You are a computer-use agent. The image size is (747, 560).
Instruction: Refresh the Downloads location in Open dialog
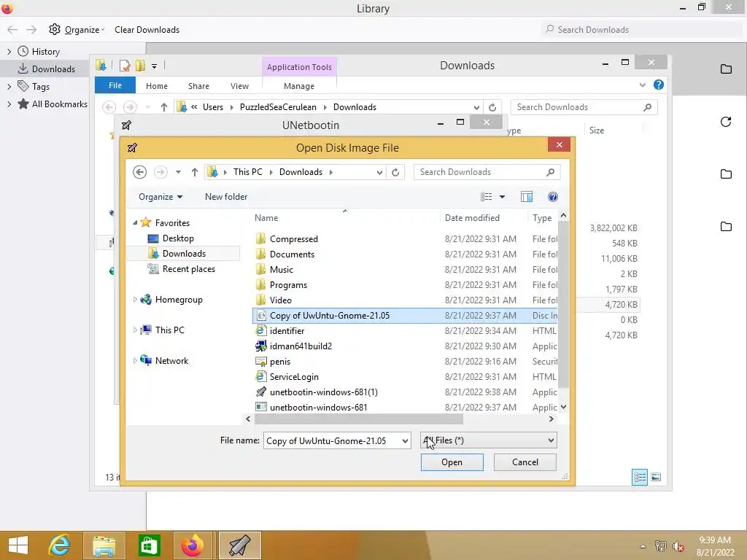point(395,172)
